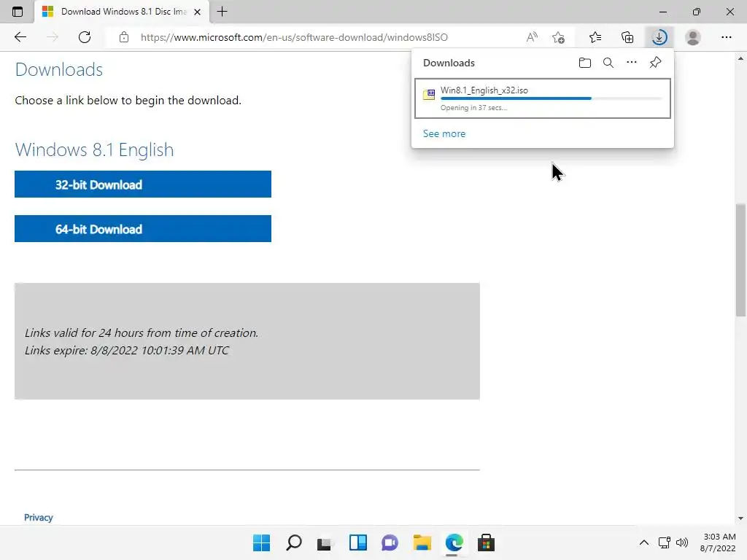Open the downloads folder from the flyout
This screenshot has width=747, height=560.
pos(585,63)
